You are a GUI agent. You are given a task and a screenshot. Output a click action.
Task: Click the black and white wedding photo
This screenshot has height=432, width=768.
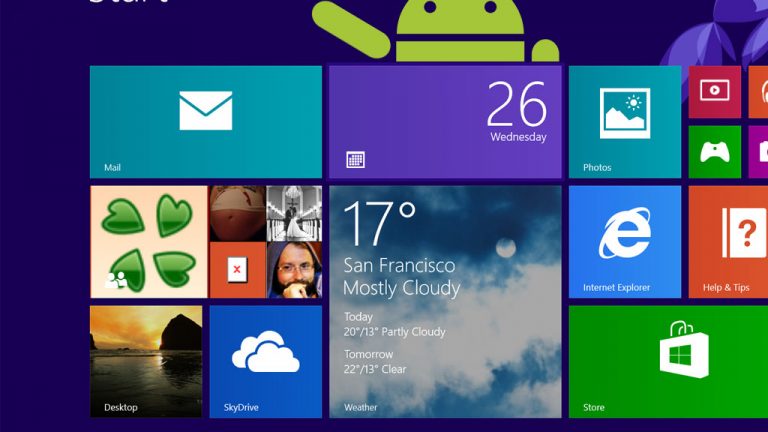pyautogui.click(x=294, y=213)
